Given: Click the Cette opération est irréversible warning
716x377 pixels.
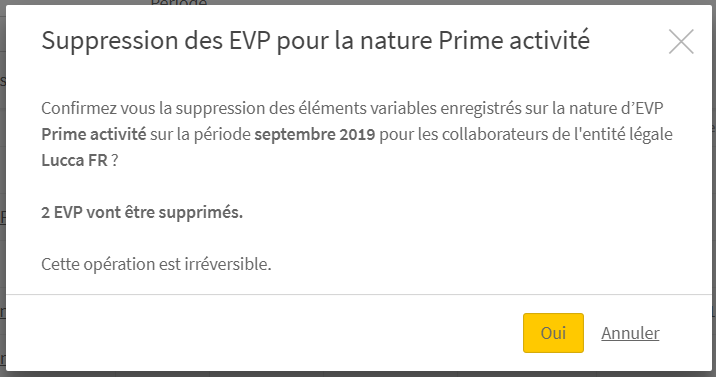Looking at the screenshot, I should (156, 264).
